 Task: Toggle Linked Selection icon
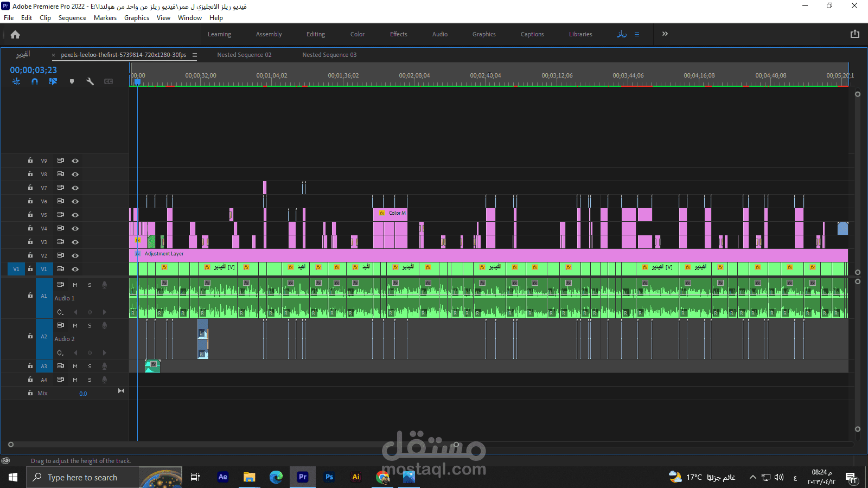click(x=53, y=81)
